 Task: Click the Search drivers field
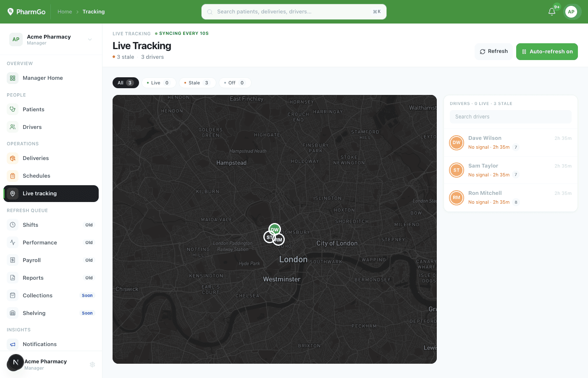pos(511,117)
